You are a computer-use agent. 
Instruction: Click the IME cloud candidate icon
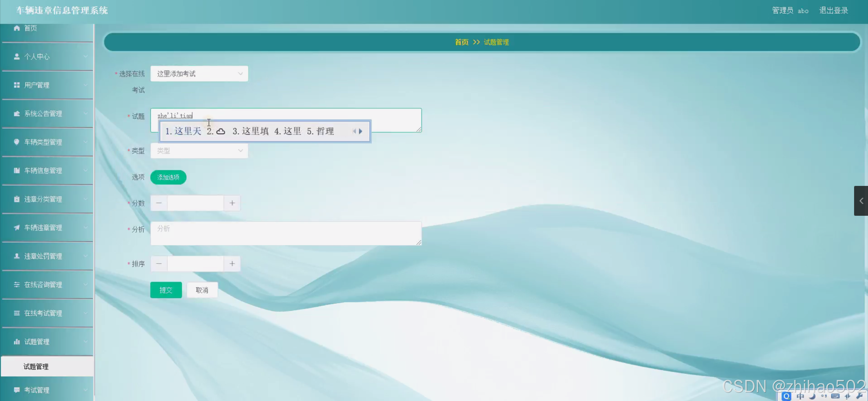[x=221, y=131]
